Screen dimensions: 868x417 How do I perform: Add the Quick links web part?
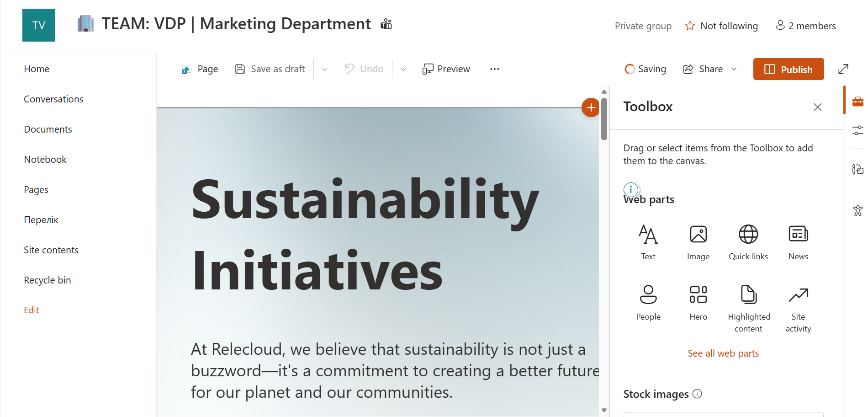pos(748,242)
